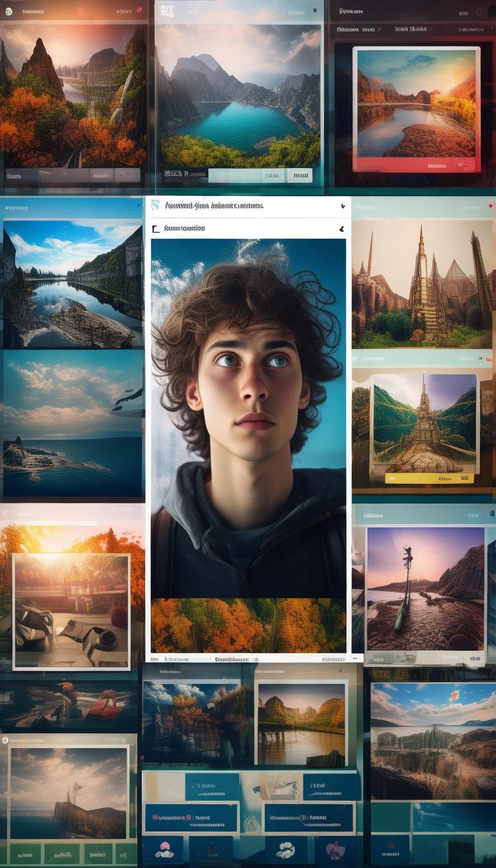Image resolution: width=496 pixels, height=868 pixels.
Task: Click the small icon at the top-left corner of the first card
Action: point(8,12)
